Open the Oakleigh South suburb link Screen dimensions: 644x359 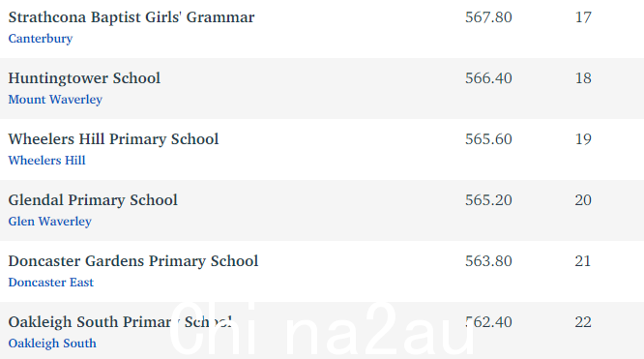click(x=52, y=343)
